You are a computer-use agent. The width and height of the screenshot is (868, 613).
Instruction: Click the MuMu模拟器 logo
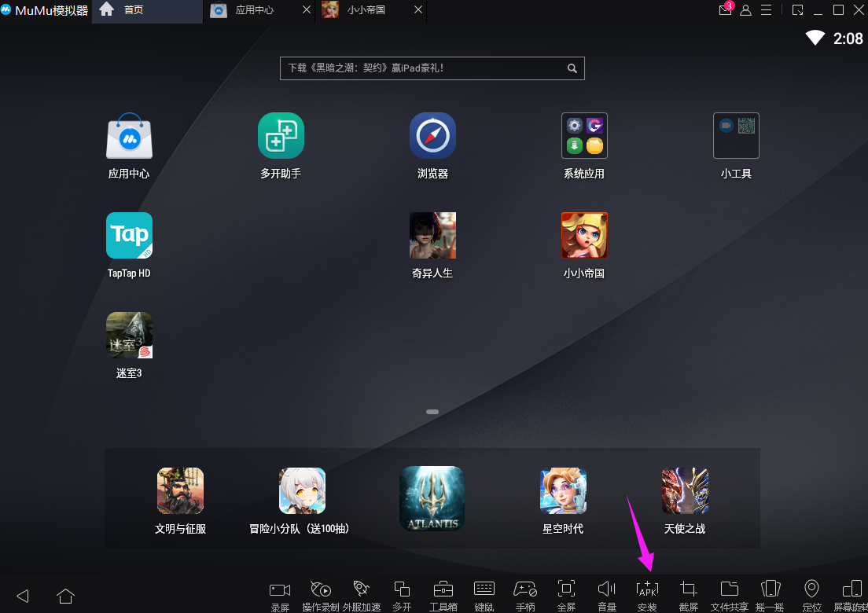45,10
